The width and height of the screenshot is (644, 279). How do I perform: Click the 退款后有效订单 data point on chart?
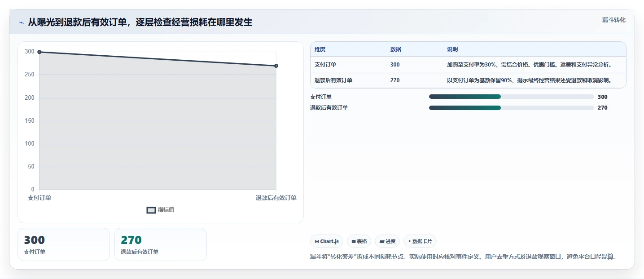(x=276, y=66)
